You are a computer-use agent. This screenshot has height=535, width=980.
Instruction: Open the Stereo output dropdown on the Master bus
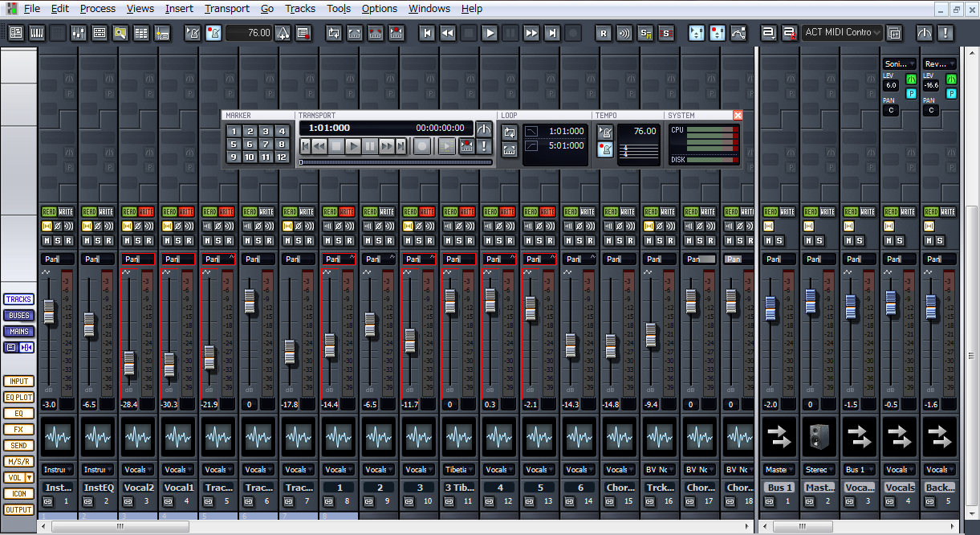coord(819,470)
